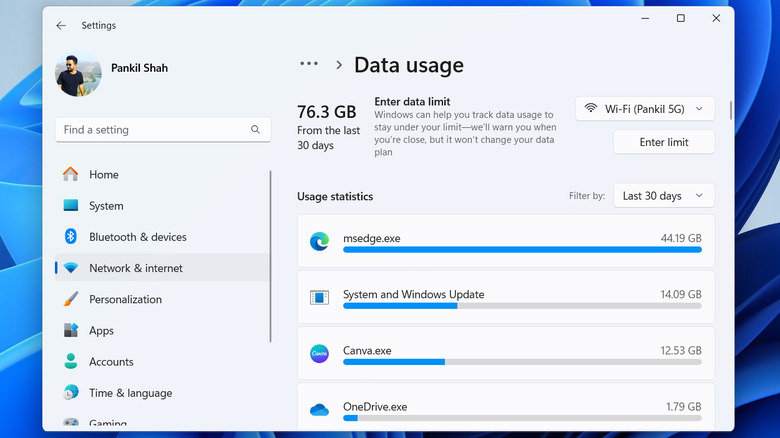This screenshot has height=438, width=780.
Task: Open System settings in the sidebar
Action: [x=106, y=206]
